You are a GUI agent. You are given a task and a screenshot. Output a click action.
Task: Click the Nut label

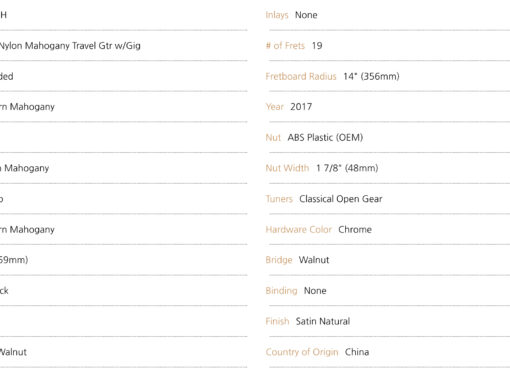click(x=273, y=137)
